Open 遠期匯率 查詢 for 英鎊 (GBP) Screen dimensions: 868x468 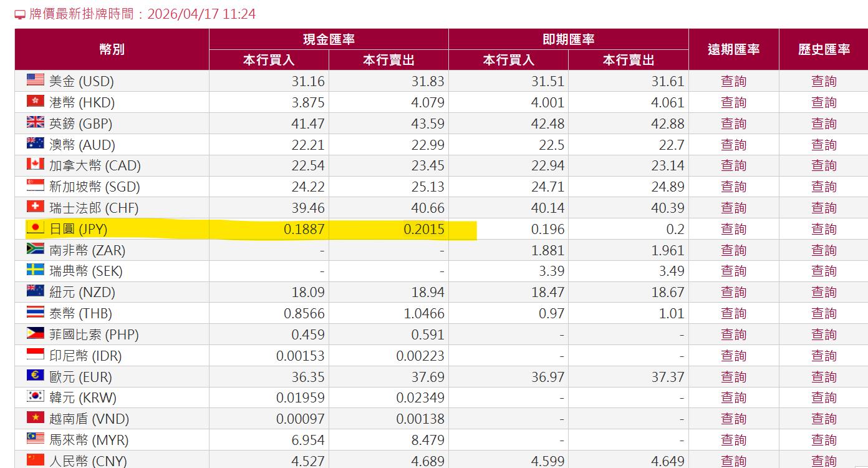pyautogui.click(x=734, y=123)
